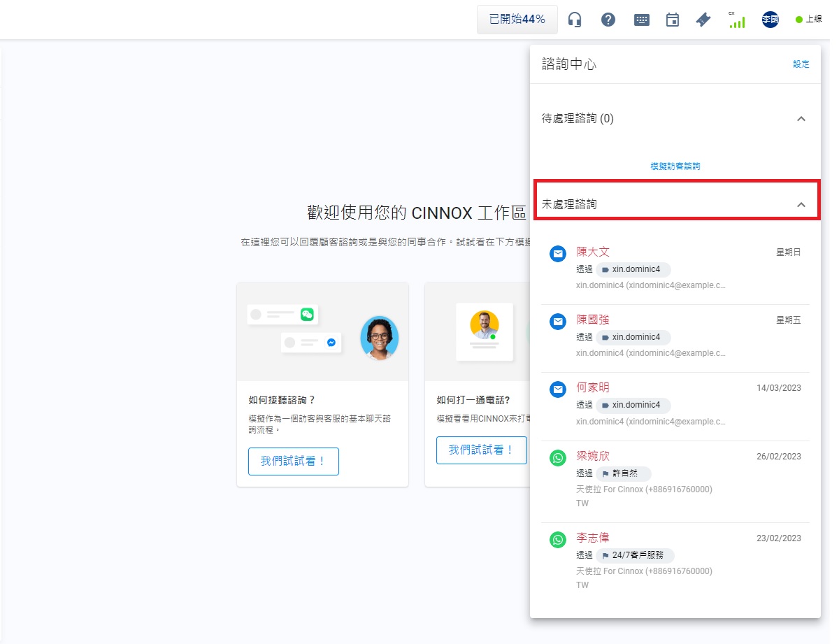Click the date 26/02/2023
This screenshot has height=644, width=839.
tap(779, 457)
